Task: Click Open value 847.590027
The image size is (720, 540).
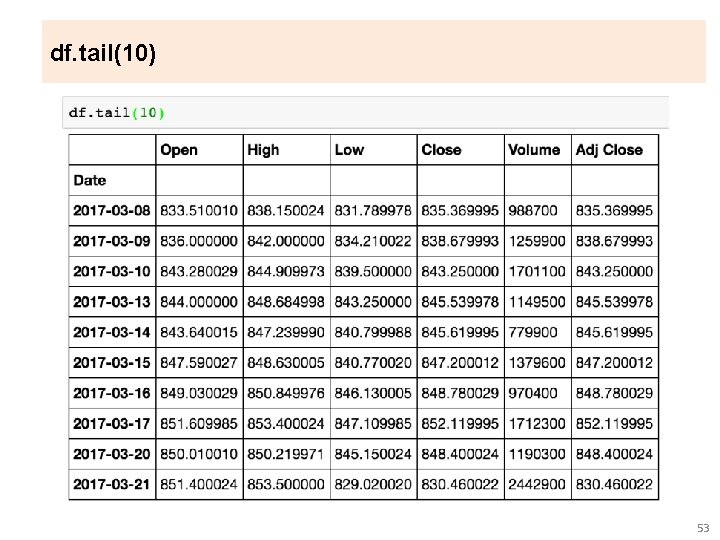Action: tap(198, 363)
